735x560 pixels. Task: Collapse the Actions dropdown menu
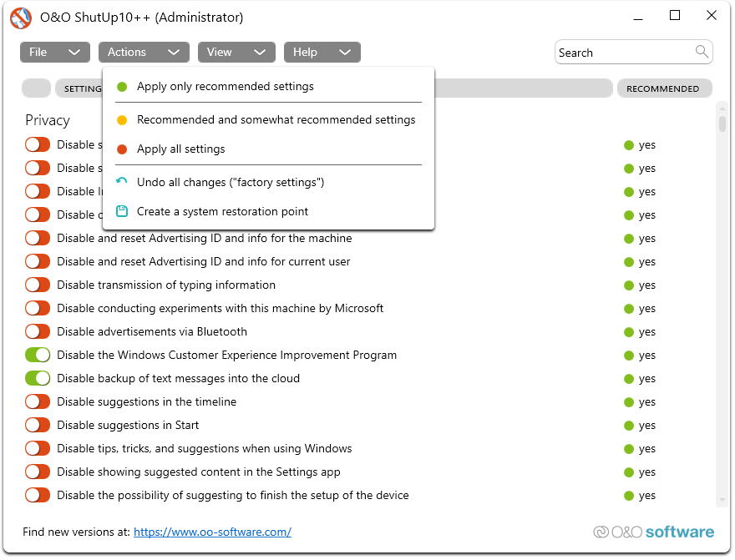point(144,52)
